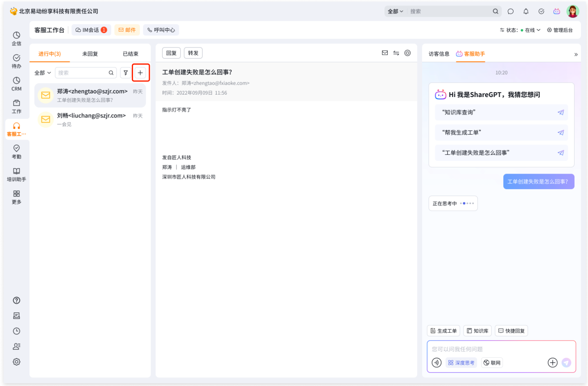This screenshot has height=386, width=588.
Task: Open email from 郑涛<zhengtao@szjr.com>
Action: pos(90,95)
